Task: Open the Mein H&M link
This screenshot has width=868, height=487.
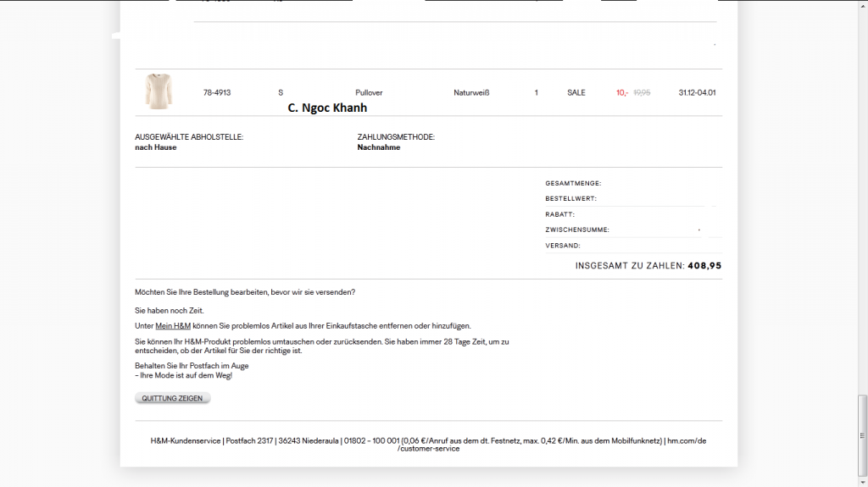Action: [173, 325]
